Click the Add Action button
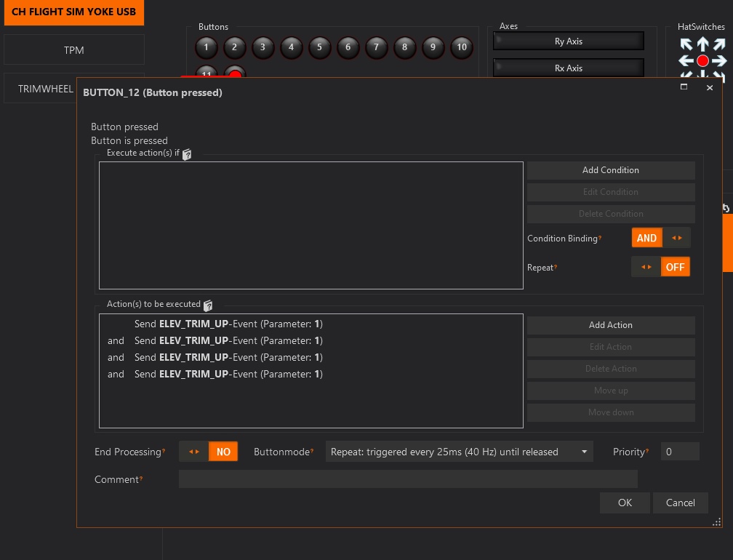Viewport: 733px width, 560px height. (x=610, y=325)
